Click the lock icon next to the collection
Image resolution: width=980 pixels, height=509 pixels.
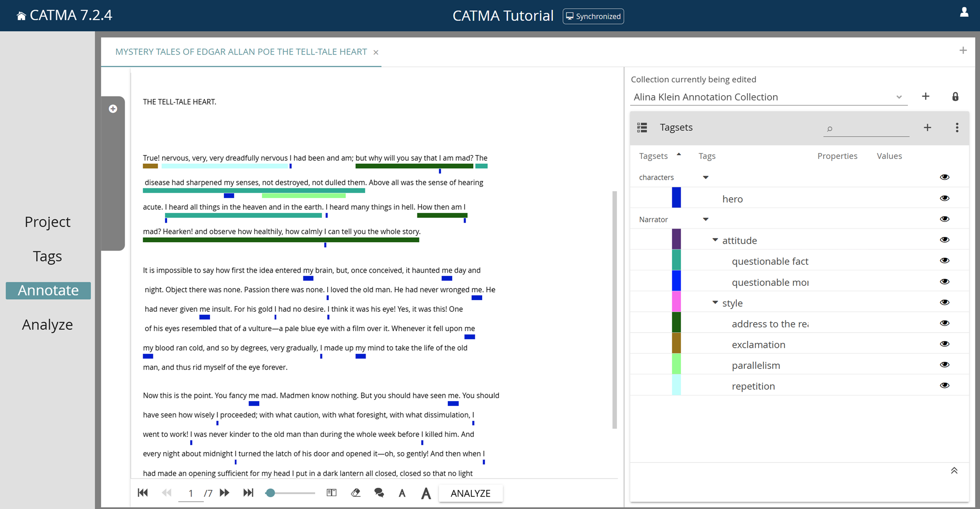click(x=955, y=97)
